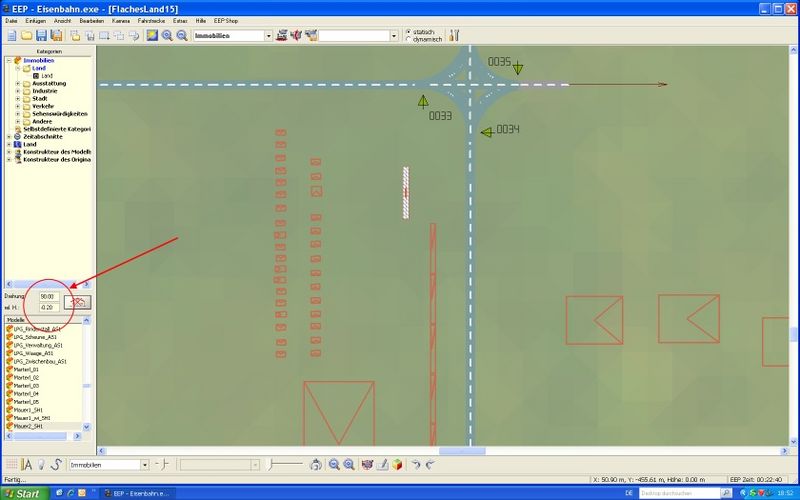The height and width of the screenshot is (500, 800).
Task: Expand the Ausstattung folder
Action: pyautogui.click(x=18, y=84)
